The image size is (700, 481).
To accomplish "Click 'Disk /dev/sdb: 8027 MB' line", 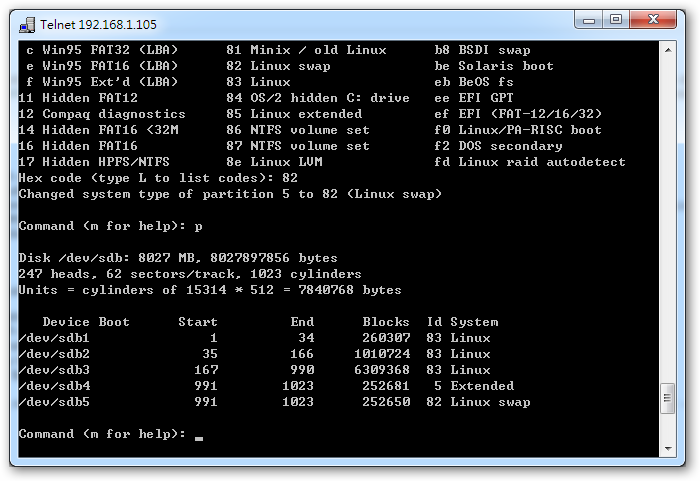I will point(178,258).
